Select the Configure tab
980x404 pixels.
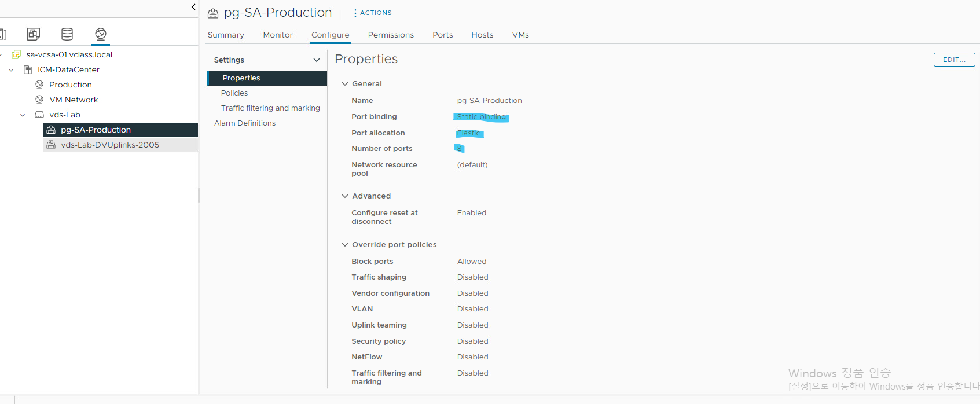331,35
